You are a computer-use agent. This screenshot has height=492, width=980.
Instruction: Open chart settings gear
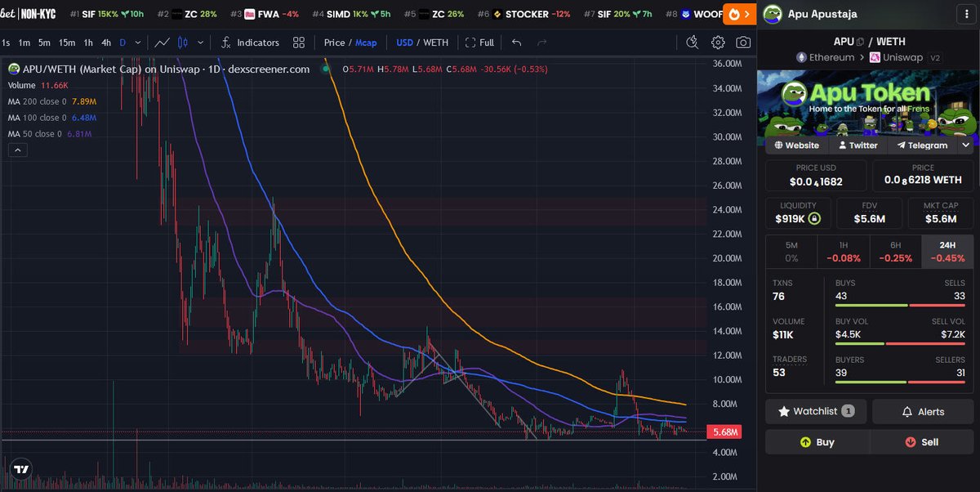pyautogui.click(x=718, y=42)
